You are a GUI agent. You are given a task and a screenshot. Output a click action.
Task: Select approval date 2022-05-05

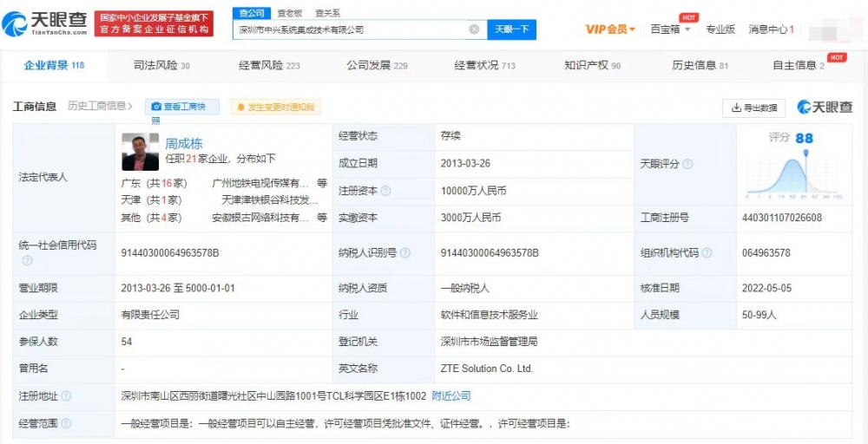(766, 288)
